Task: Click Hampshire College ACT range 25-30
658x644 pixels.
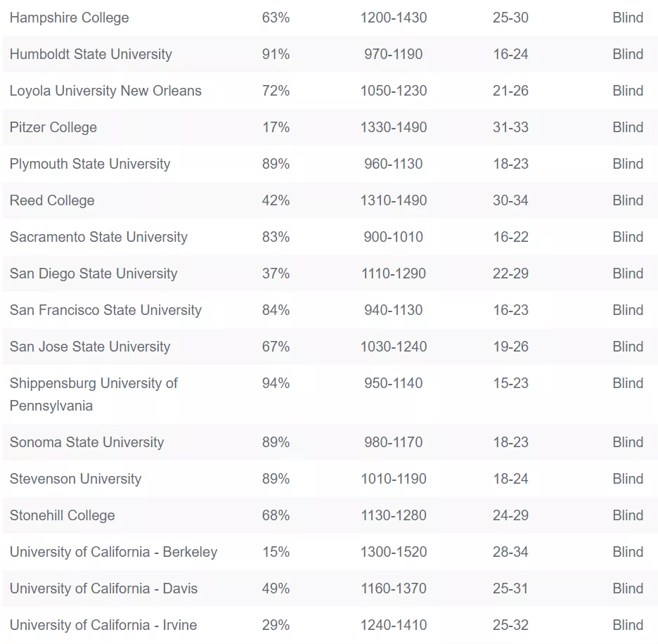Action: (x=510, y=18)
